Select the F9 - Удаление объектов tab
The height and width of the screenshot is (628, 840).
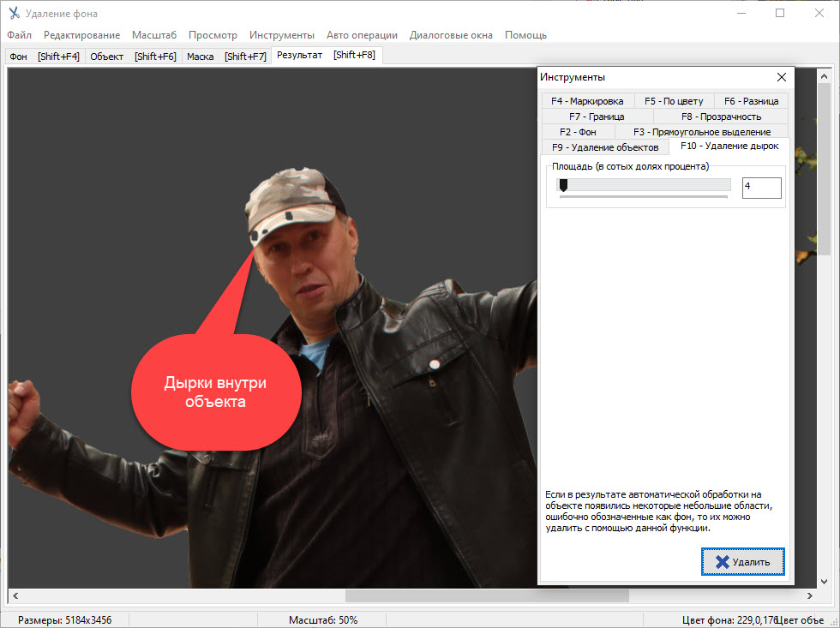pyautogui.click(x=605, y=147)
